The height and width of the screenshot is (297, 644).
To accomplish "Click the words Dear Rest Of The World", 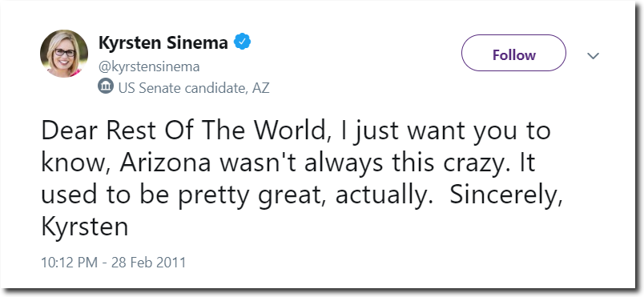I will coord(183,130).
